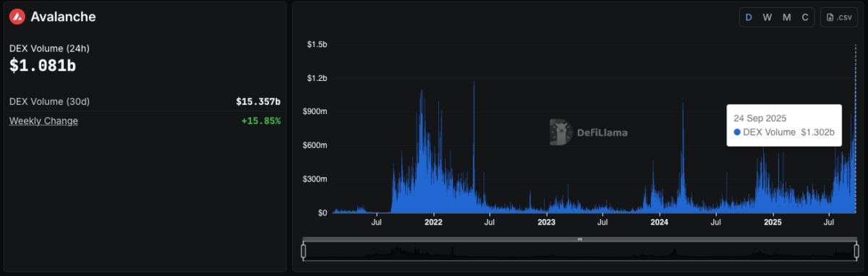Switch chart to M monthly interval

(787, 17)
